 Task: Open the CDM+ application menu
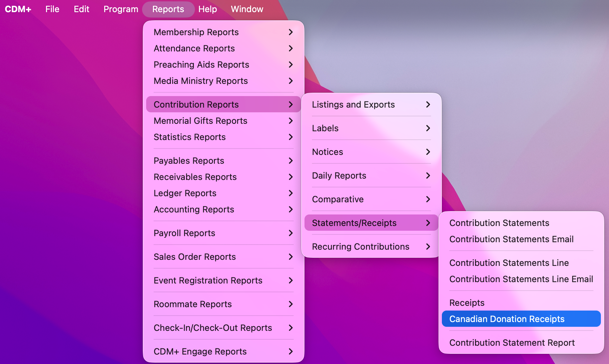(x=18, y=9)
